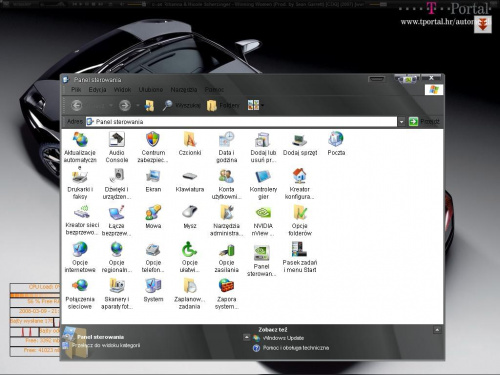500x375 pixels.
Task: Expand the back-history dropdown arrow
Action: pyautogui.click(x=111, y=105)
